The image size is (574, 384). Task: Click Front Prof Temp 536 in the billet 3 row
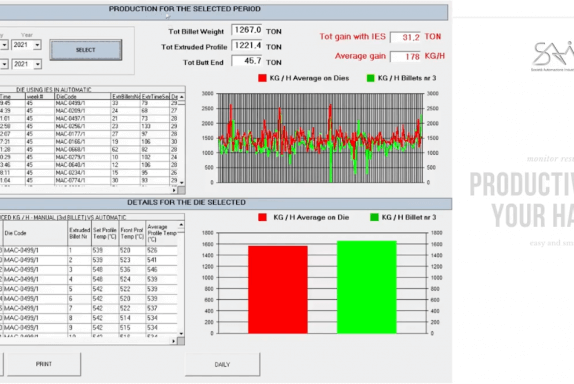(x=132, y=270)
